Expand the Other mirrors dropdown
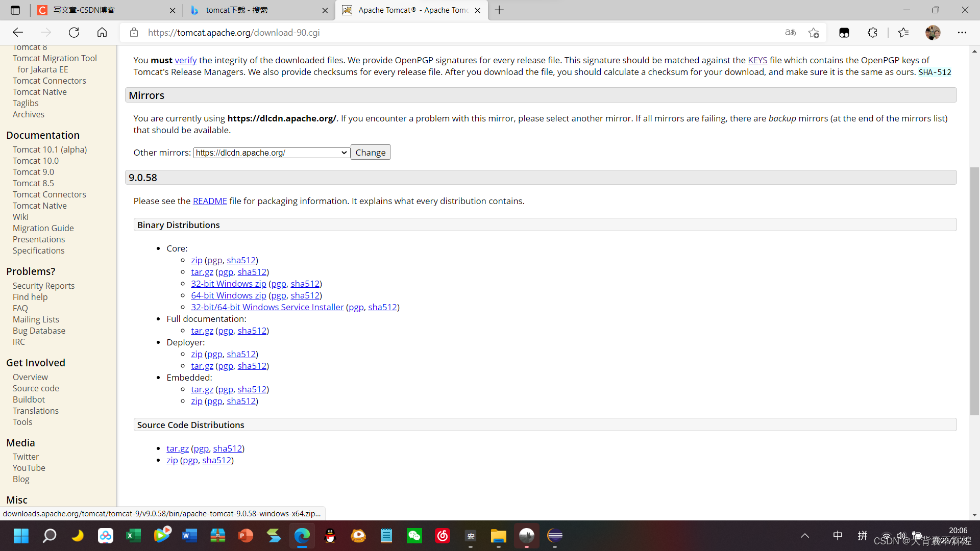 [x=272, y=153]
